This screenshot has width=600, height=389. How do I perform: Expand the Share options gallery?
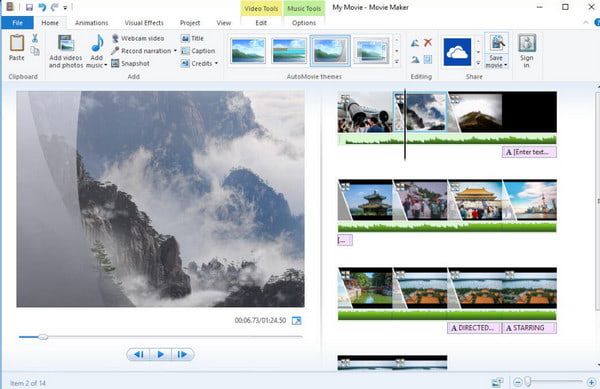coord(478,63)
